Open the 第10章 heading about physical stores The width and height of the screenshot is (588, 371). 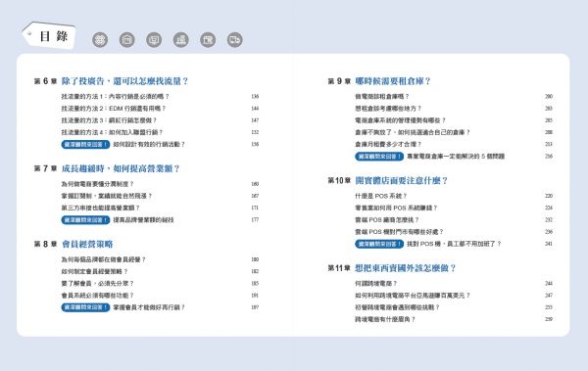(x=388, y=181)
